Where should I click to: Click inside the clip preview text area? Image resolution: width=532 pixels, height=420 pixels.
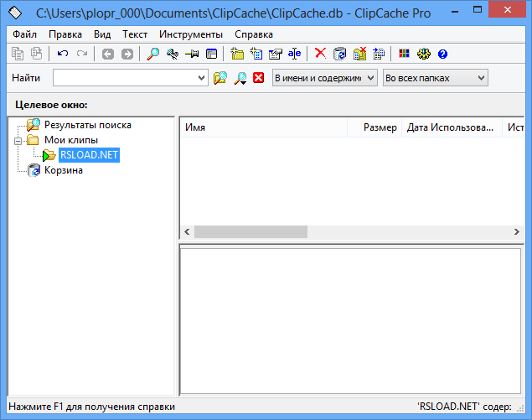350,321
